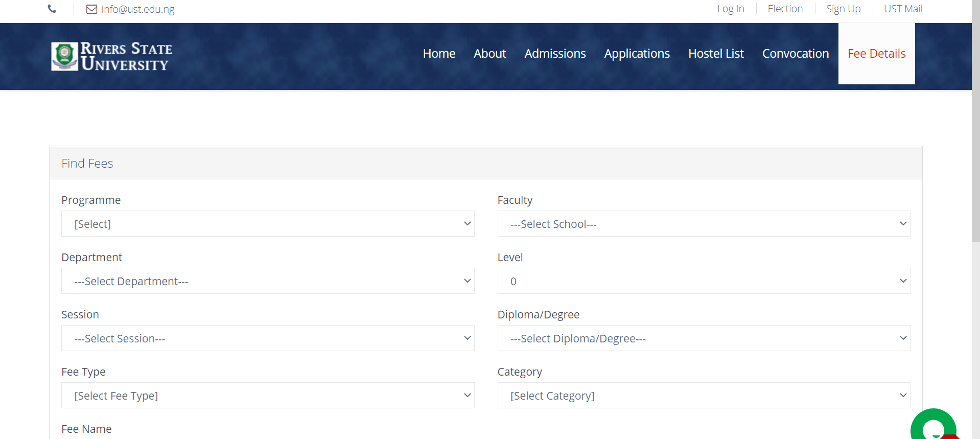
Task: Open the green chat widget bubble
Action: [x=933, y=426]
